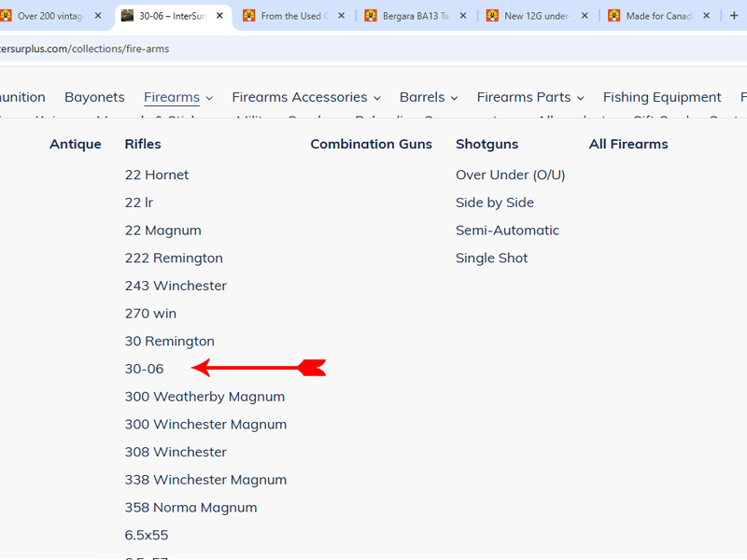Open the Combination Guns category
The height and width of the screenshot is (560, 747).
coord(371,144)
